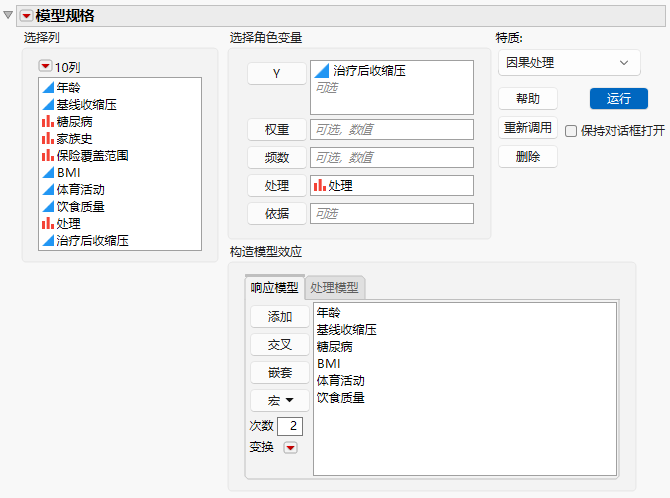Run the model with 运行 button

tap(619, 99)
